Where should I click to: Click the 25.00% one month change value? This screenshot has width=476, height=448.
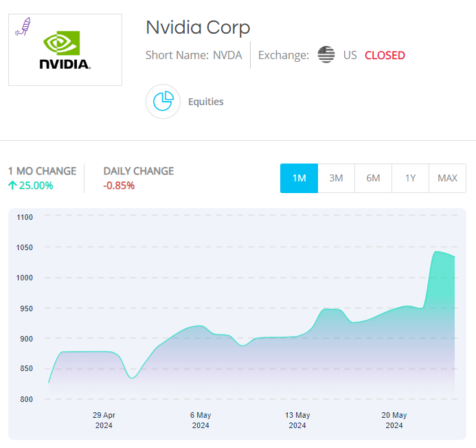point(36,185)
